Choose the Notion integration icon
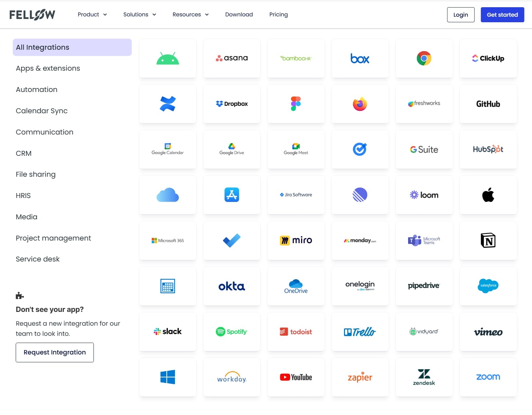 click(488, 241)
